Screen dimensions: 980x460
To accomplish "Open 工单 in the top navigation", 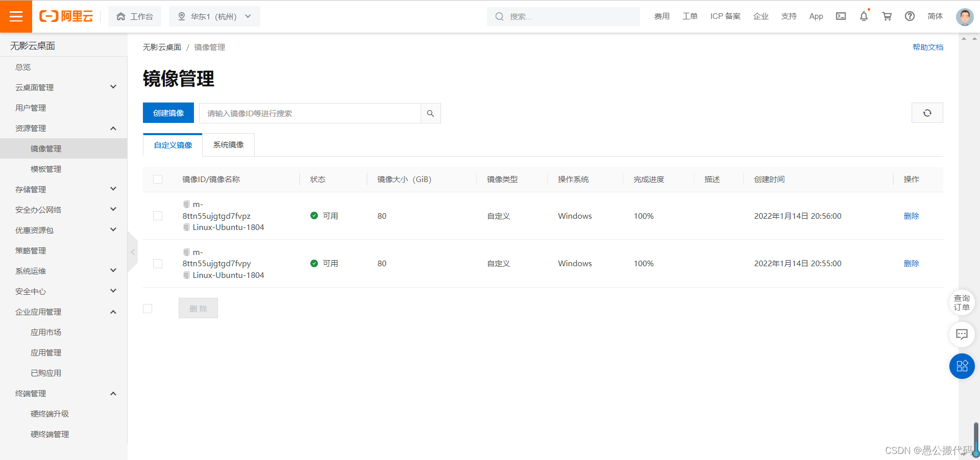I will (x=690, y=16).
